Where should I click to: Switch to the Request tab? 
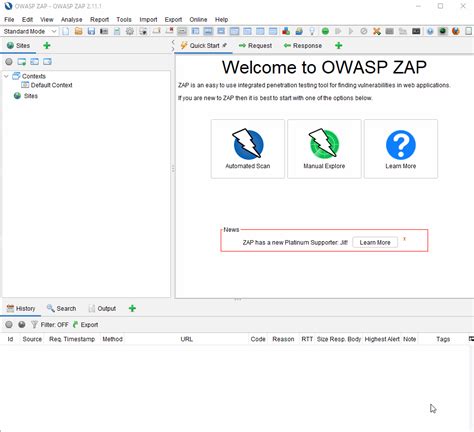coord(255,46)
